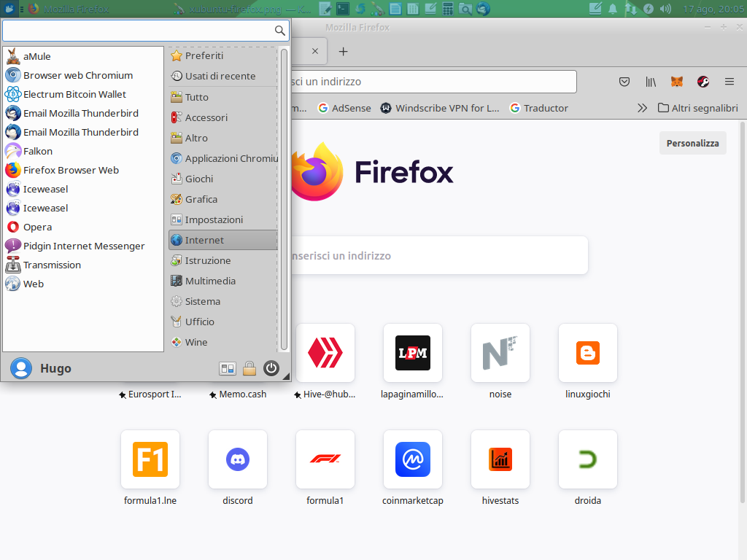Open settings manager icon beside lock icon

click(x=228, y=368)
